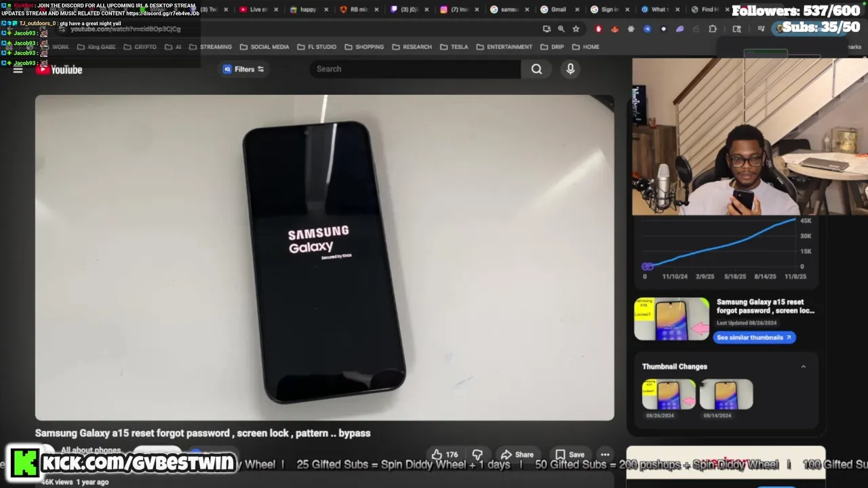Open the King GABE bookmarks folder

click(x=96, y=47)
